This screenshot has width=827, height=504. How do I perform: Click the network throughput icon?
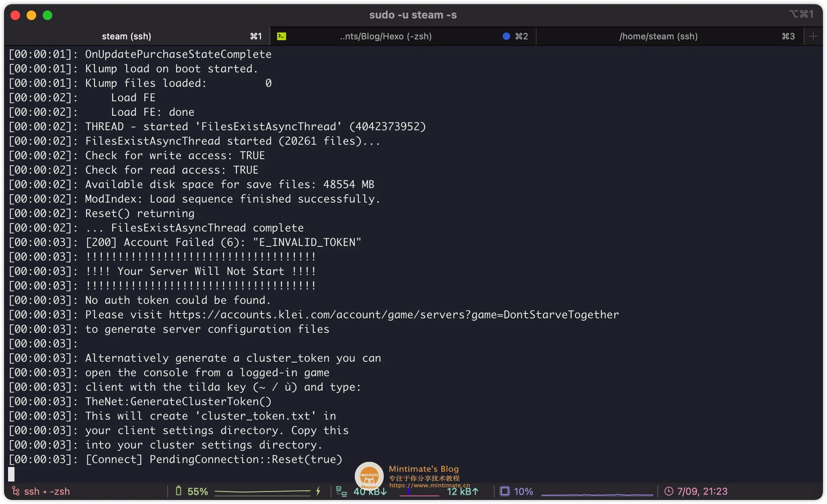pos(341,491)
